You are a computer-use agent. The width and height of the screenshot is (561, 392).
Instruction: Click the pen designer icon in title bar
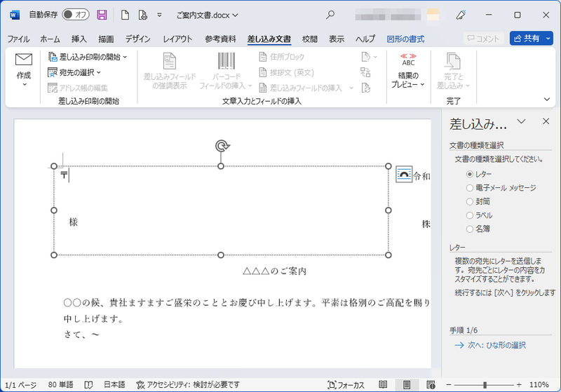click(461, 15)
